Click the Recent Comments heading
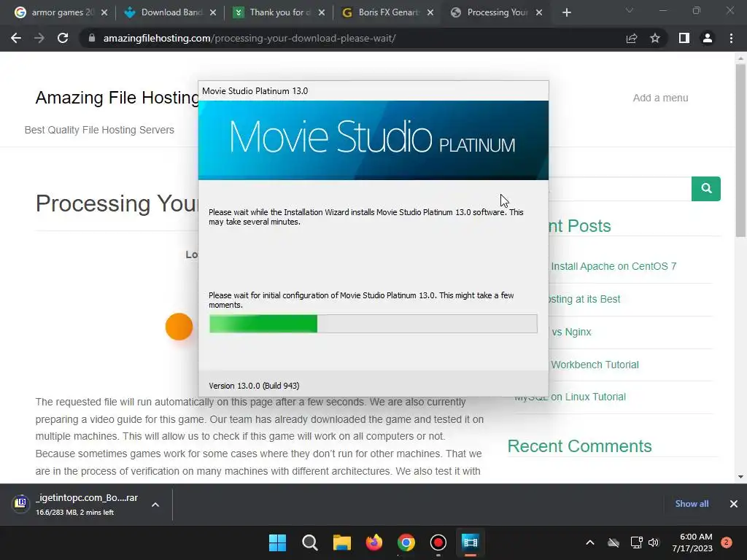Image resolution: width=747 pixels, height=560 pixels. 579,446
